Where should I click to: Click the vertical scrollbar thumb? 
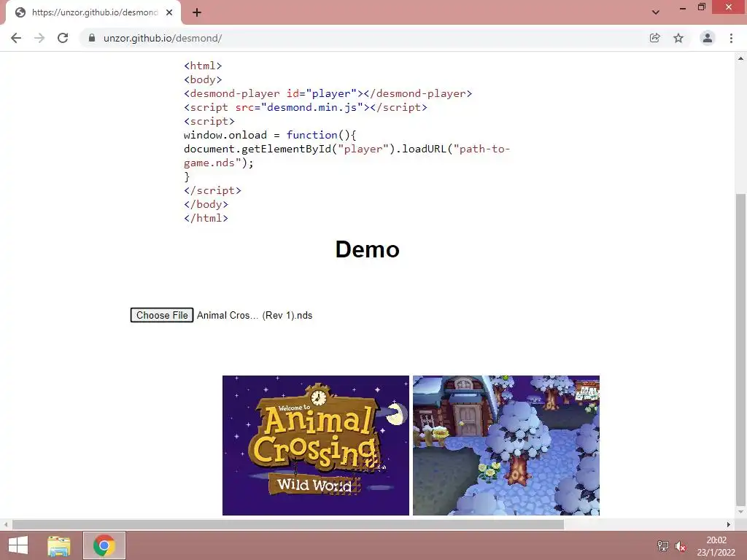740,349
